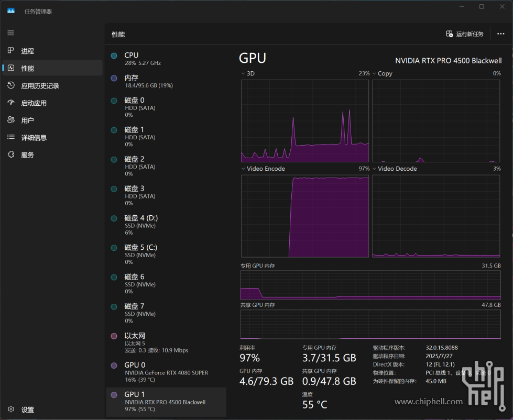Click the 专用 GPU 内存 graph

370,285
